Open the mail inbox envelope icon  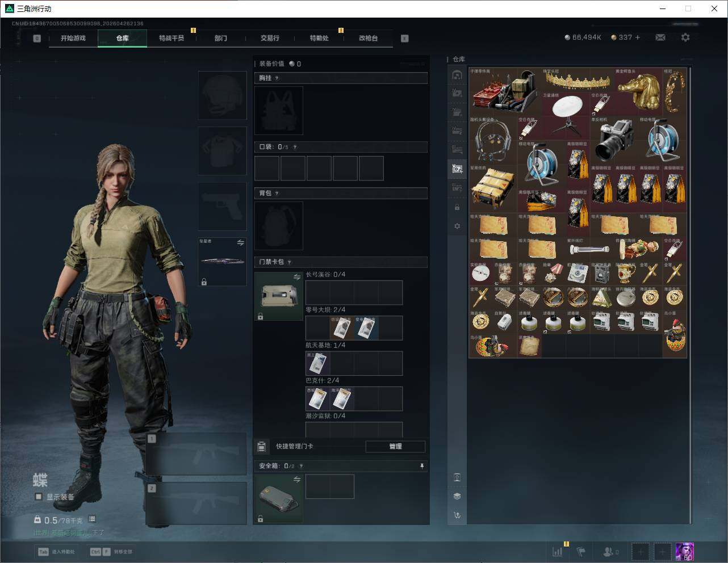660,37
